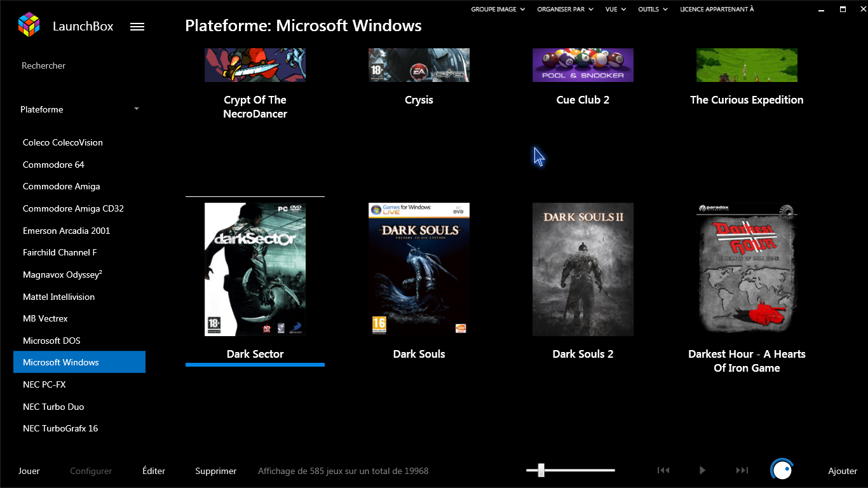This screenshot has width=868, height=488.
Task: Click the 585 jeux display count text
Action: click(x=343, y=471)
